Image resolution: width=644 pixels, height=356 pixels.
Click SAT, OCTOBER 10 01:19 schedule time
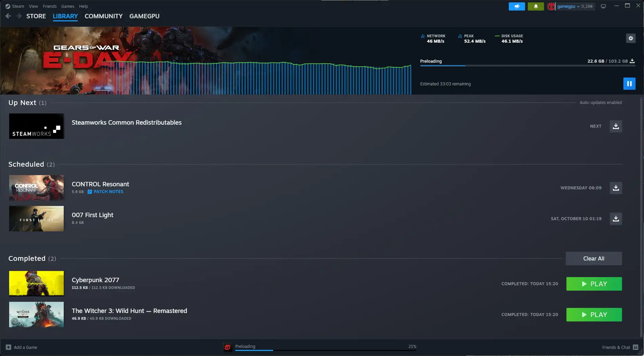tap(576, 219)
